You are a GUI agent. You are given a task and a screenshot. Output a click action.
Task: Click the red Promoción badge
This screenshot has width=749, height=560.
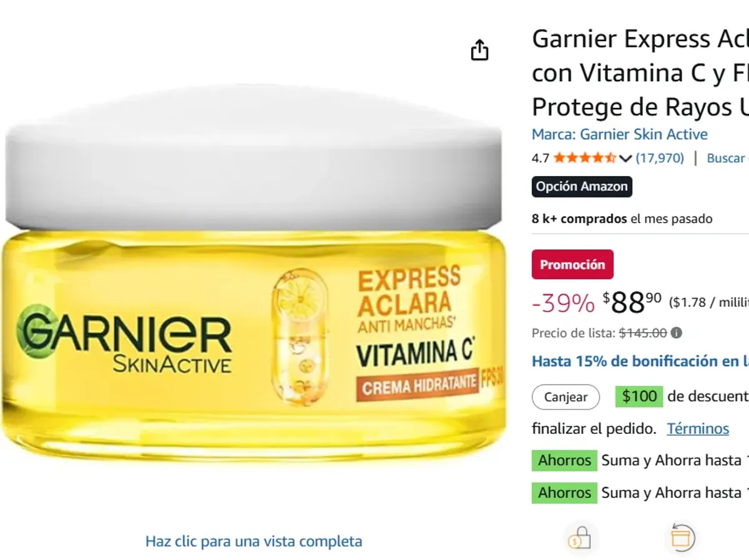tap(572, 265)
